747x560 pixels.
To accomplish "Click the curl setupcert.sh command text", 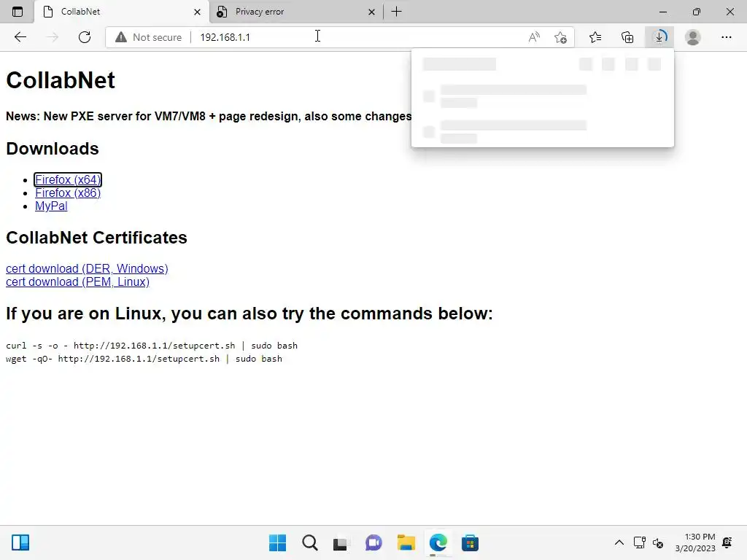I will pos(152,346).
